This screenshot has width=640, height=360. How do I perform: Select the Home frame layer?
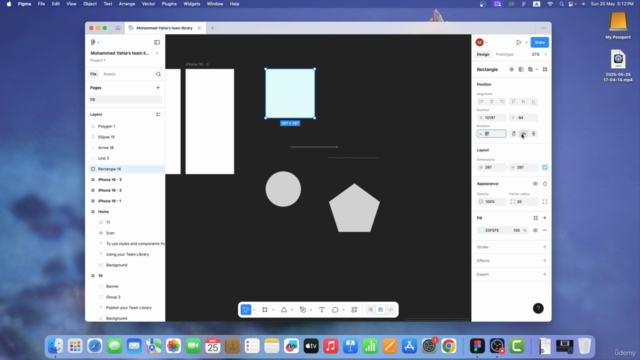point(127,211)
